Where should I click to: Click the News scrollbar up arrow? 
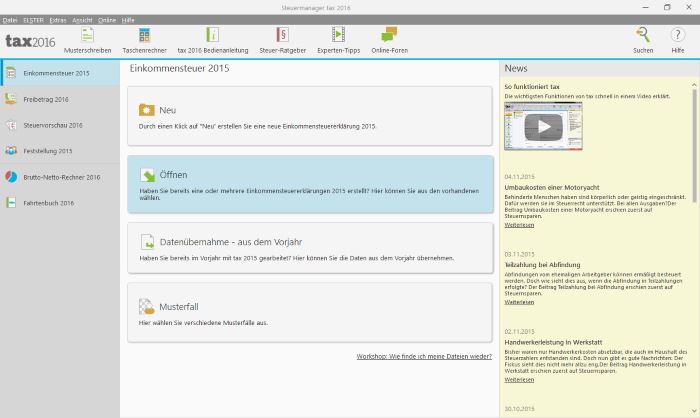[x=694, y=84]
